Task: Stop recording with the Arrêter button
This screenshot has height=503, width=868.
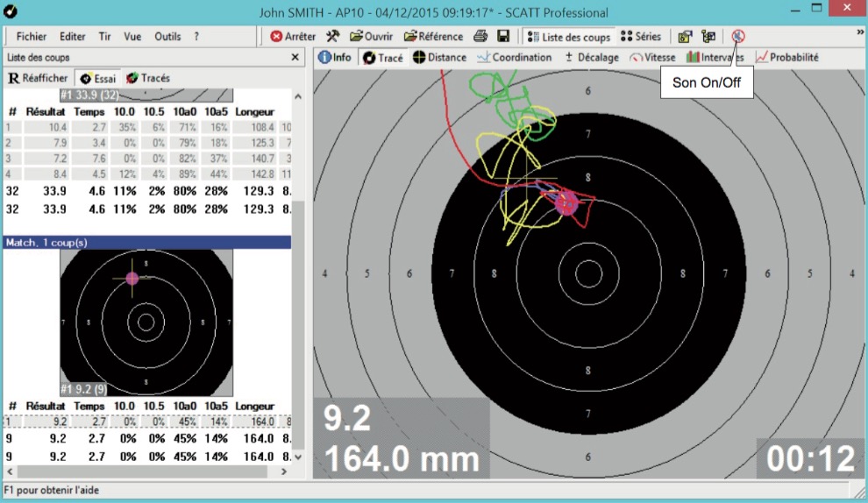Action: [293, 37]
